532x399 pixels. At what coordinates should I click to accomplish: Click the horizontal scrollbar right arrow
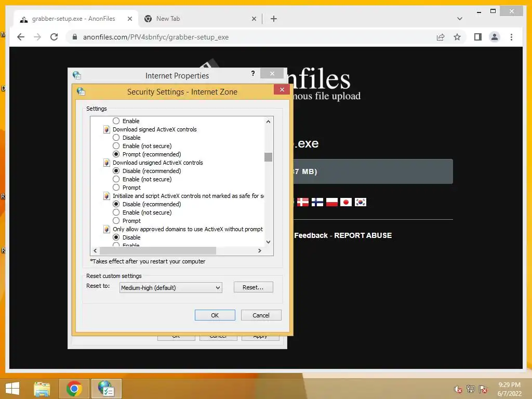click(x=260, y=251)
